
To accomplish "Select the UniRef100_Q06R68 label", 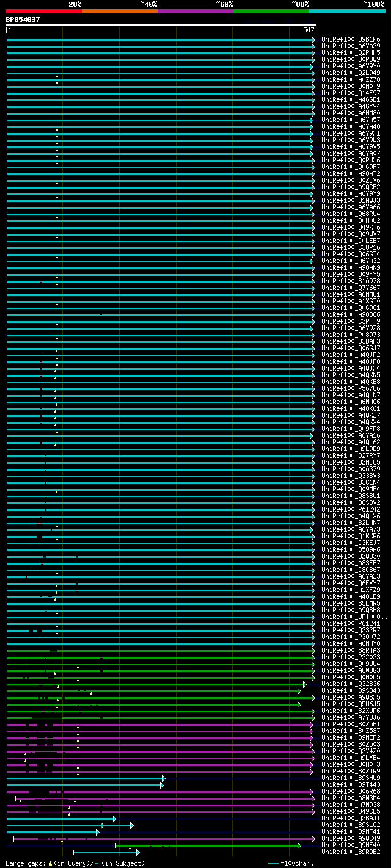I will [351, 791].
